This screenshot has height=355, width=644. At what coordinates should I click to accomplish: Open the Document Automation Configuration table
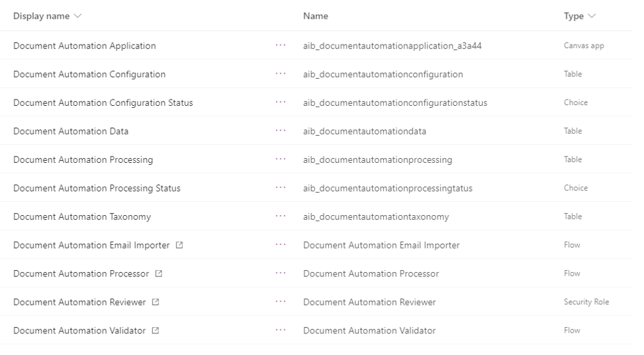tap(89, 74)
